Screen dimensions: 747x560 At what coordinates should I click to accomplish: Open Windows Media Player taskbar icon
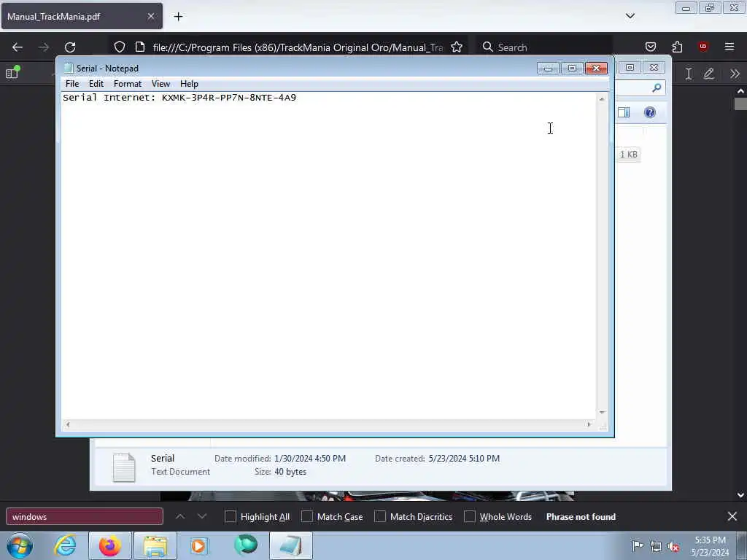(x=199, y=545)
